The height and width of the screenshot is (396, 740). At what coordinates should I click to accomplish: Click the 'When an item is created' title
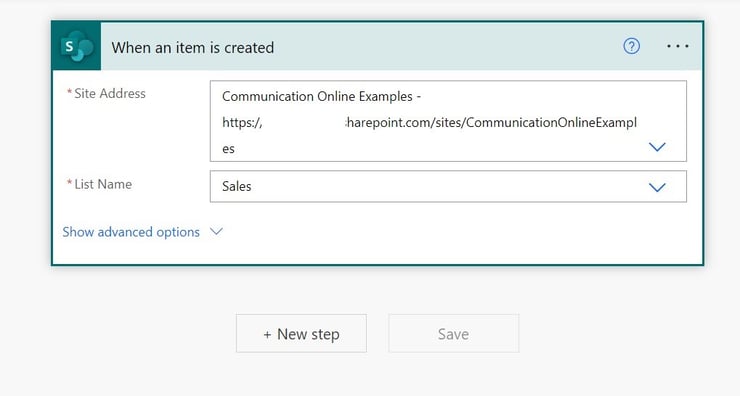point(193,47)
